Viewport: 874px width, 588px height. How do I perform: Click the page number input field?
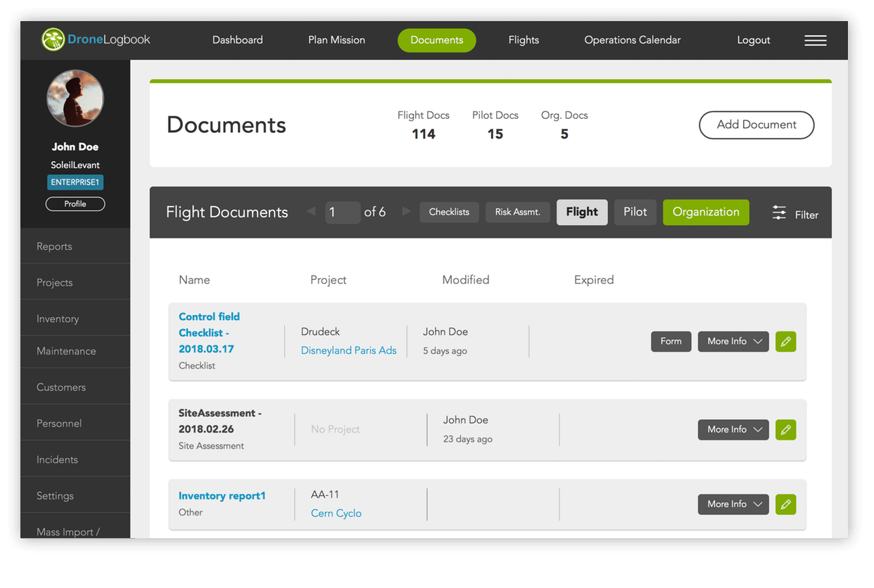[x=343, y=212]
